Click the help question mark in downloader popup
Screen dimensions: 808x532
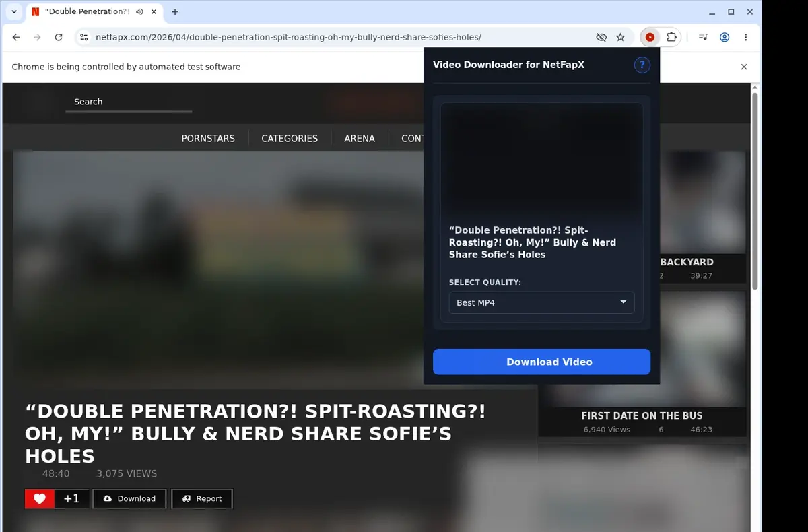(642, 65)
